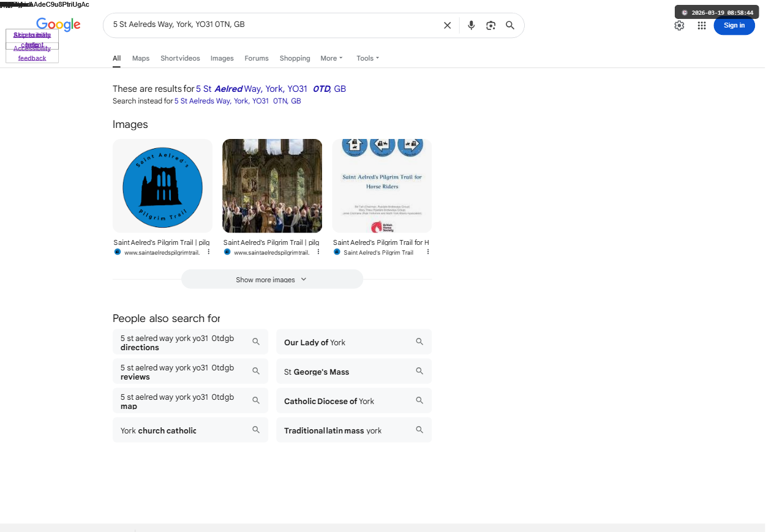Click the 'Images' section heading
This screenshot has width=774, height=532.
point(130,124)
